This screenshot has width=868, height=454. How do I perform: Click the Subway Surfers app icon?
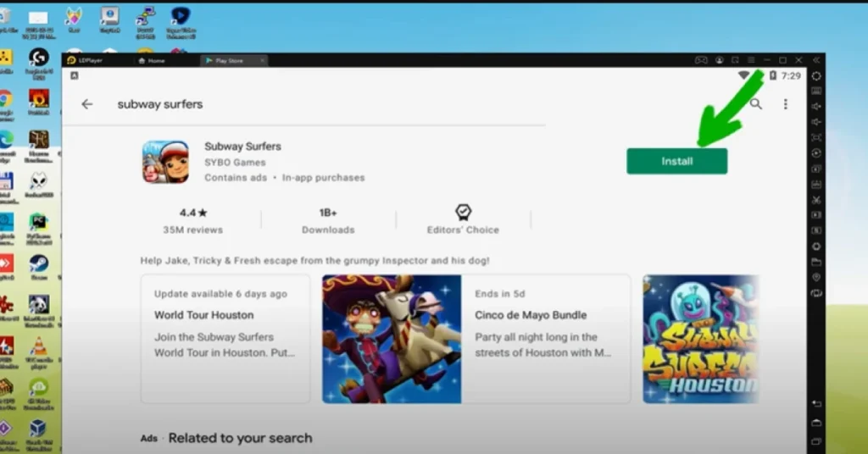165,162
